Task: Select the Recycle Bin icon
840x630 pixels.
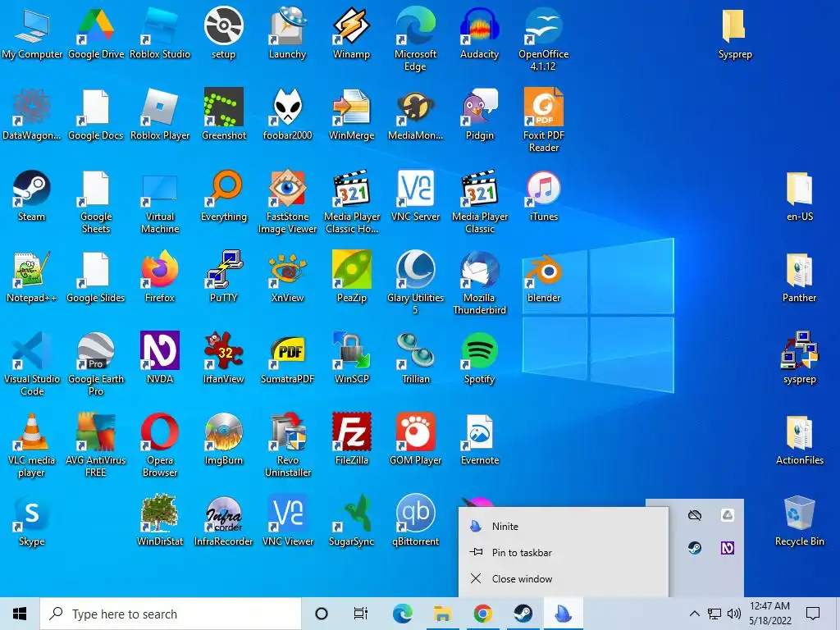Action: [799, 521]
